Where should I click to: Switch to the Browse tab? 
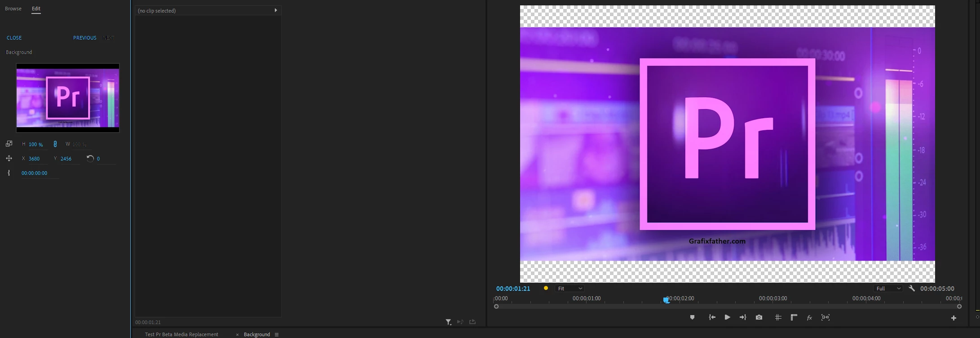(x=13, y=9)
